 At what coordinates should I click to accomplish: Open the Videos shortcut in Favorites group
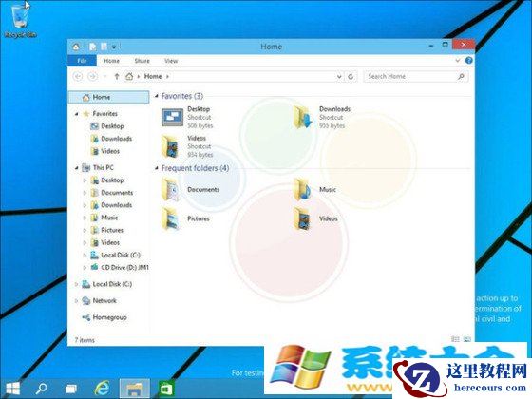[x=187, y=146]
